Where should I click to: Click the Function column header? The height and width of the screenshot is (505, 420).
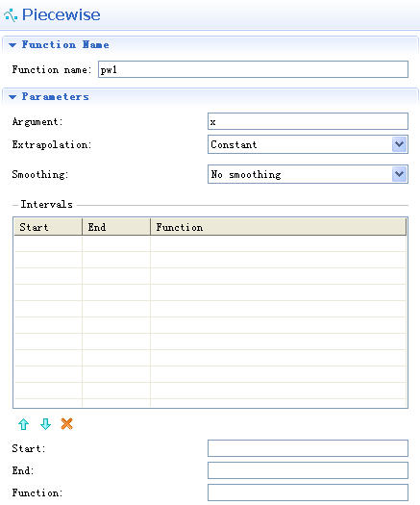coord(278,227)
